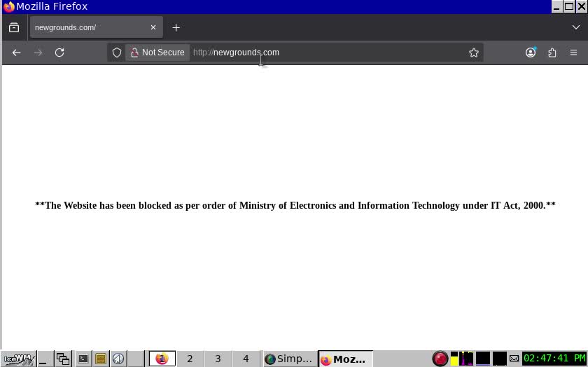588x367 pixels.
Task: Minimize the Mozilla Firefox window
Action: (557, 7)
